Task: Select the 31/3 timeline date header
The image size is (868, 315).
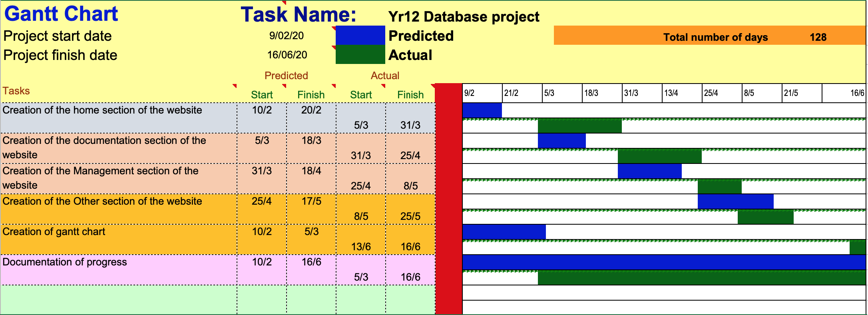Action: (642, 93)
